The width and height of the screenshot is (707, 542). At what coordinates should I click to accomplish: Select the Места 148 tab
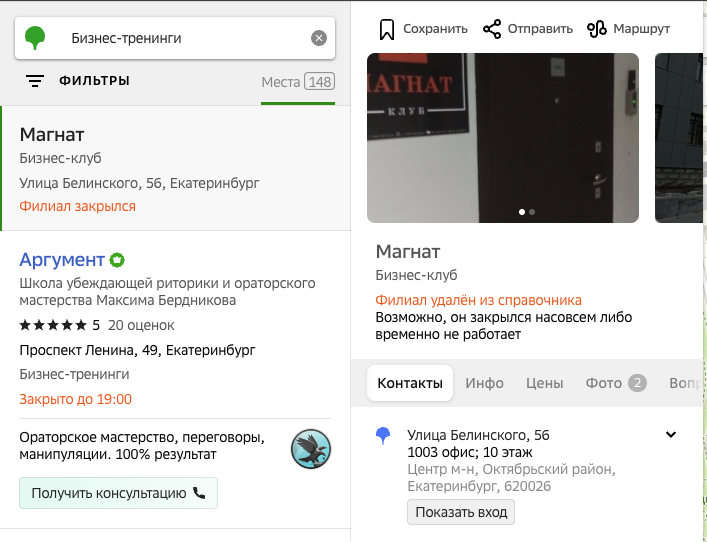tap(298, 82)
